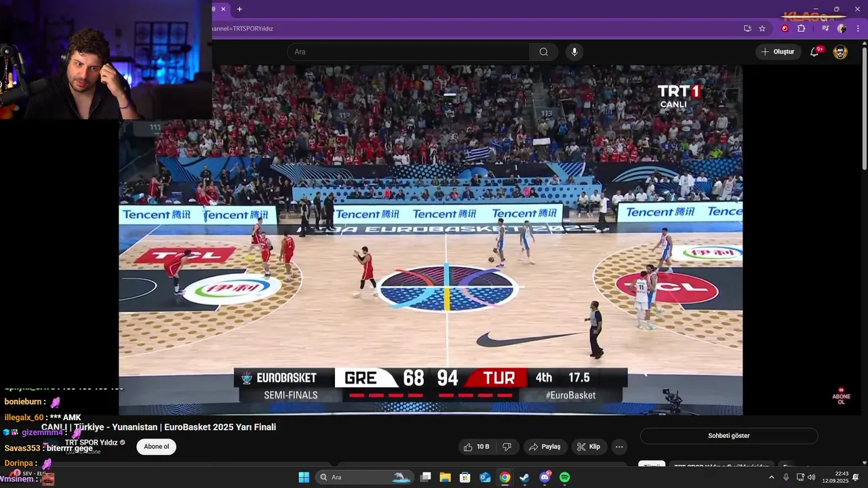Open File Explorer from the taskbar
Image resolution: width=868 pixels, height=488 pixels.
[x=445, y=477]
